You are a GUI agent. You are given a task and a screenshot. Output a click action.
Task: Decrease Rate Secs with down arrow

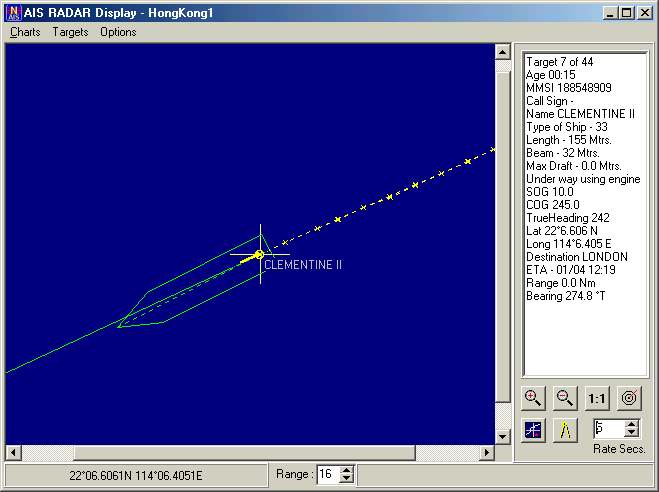pos(631,433)
